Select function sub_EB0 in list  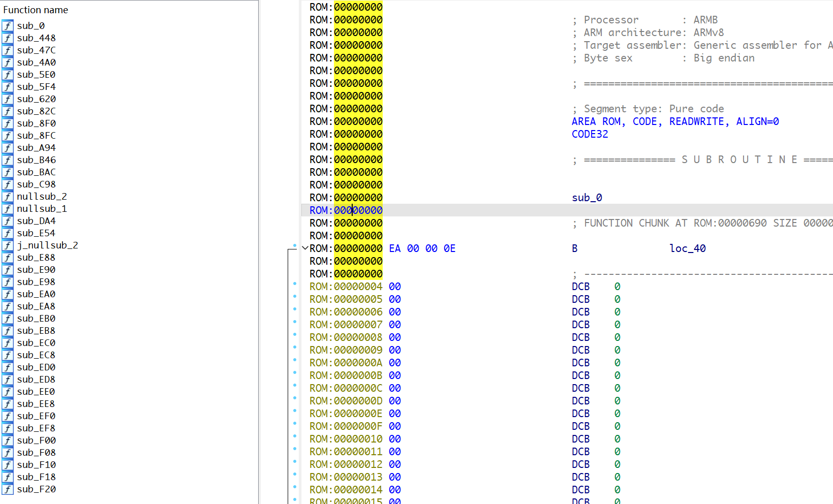36,319
